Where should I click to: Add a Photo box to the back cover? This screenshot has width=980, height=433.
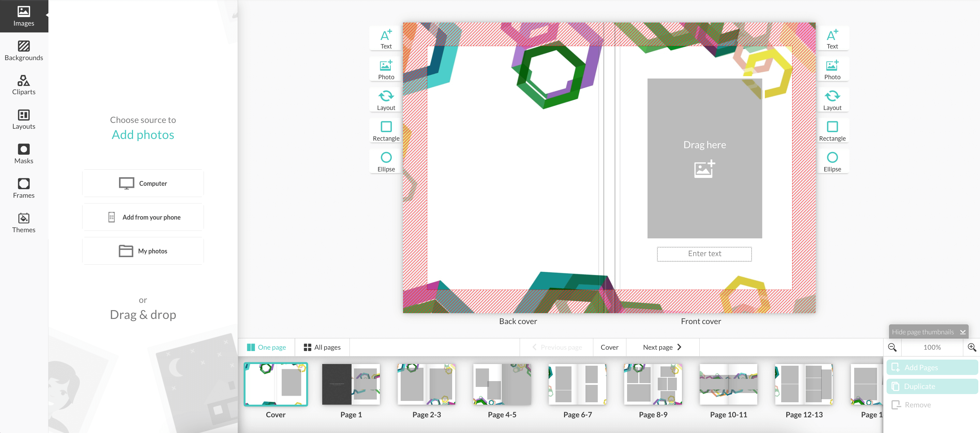point(386,69)
